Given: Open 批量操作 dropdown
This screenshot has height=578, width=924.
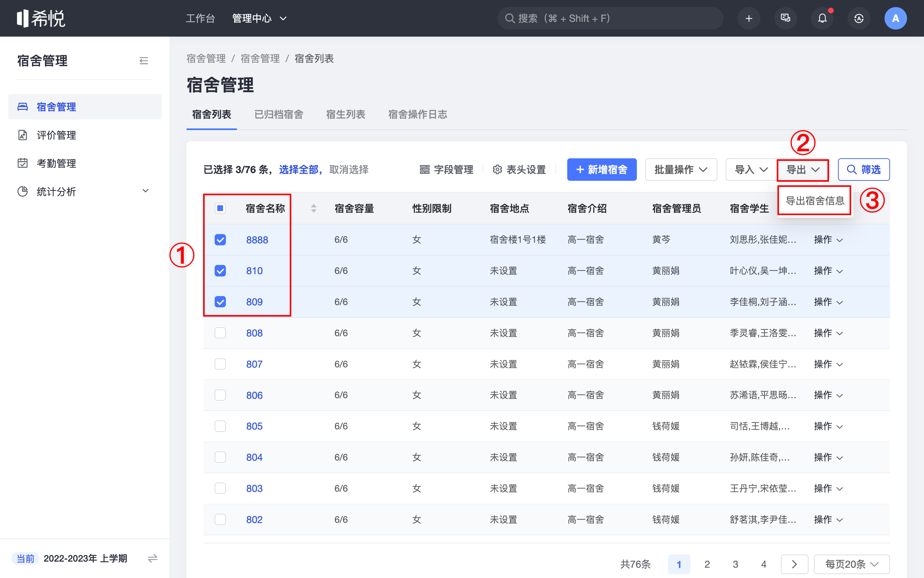Looking at the screenshot, I should (x=681, y=170).
